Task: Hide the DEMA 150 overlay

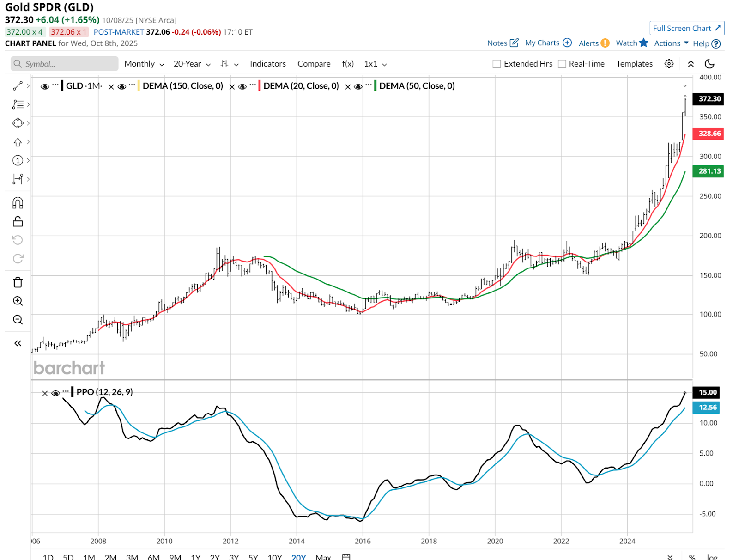Action: 122,86
